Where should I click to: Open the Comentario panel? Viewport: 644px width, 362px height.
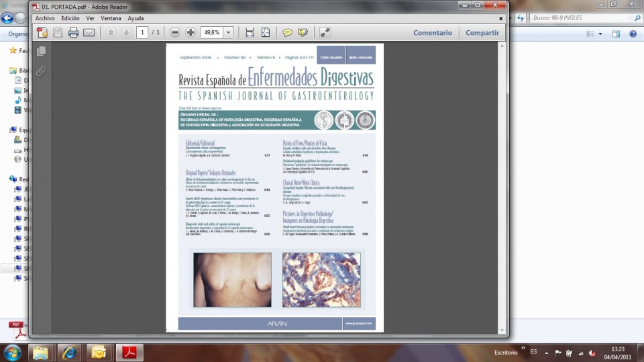[x=433, y=33]
